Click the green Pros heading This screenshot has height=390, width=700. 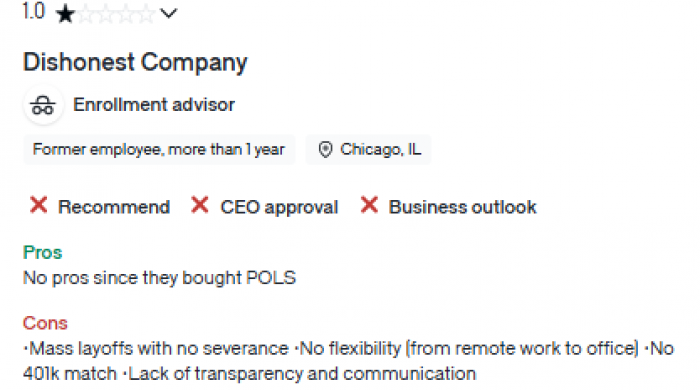[42, 253]
